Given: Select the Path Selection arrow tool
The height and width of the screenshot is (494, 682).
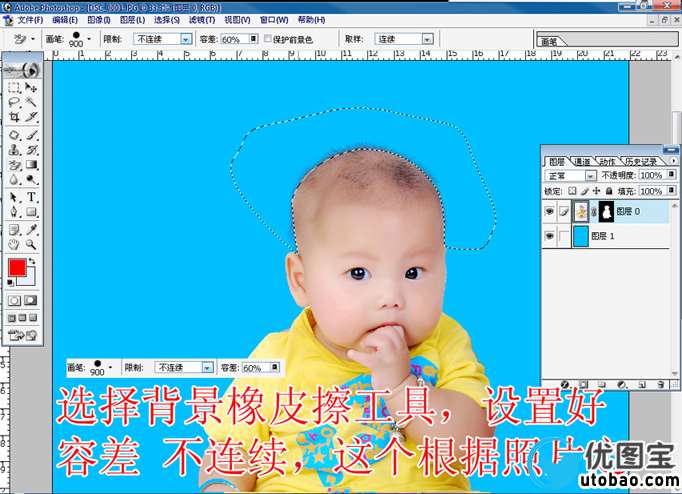Looking at the screenshot, I should pos(14,197).
